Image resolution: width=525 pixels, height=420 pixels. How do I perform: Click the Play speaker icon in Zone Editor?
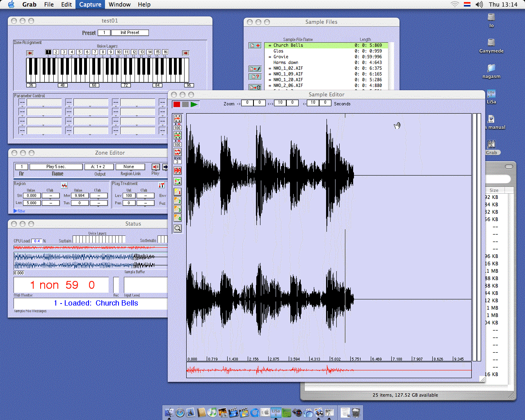[x=155, y=167]
